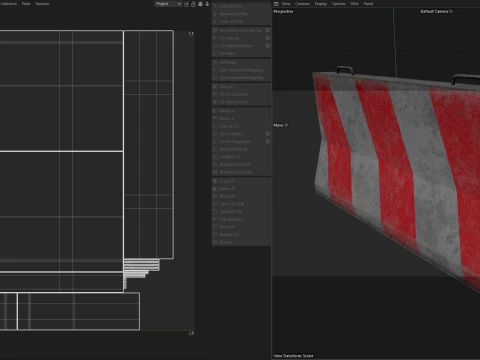Toggle the lock icon in UV toolbar
480x360 pixels.
pyautogui.click(x=193, y=4)
